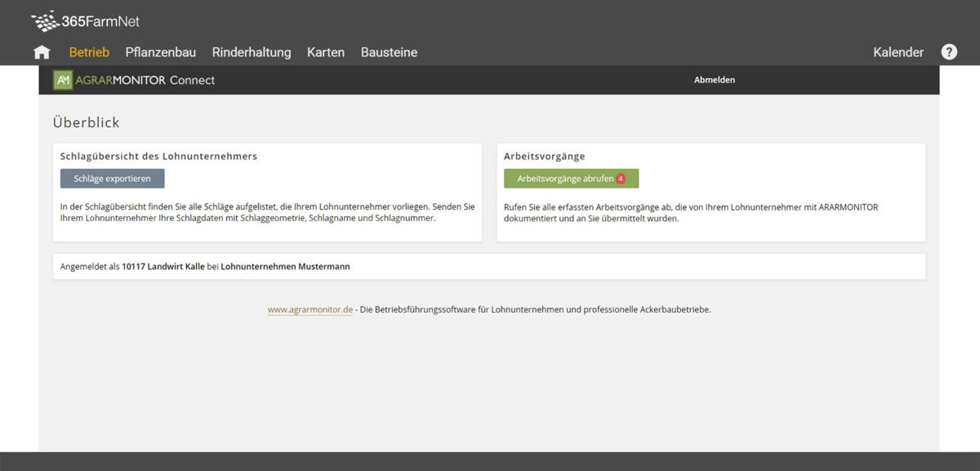This screenshot has height=471, width=980.
Task: Open the help question mark icon
Action: [x=949, y=51]
